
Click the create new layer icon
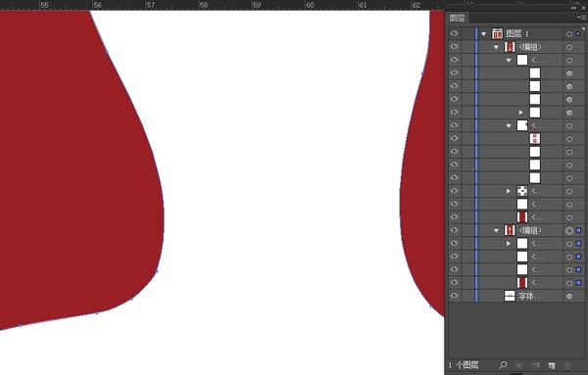click(x=552, y=365)
